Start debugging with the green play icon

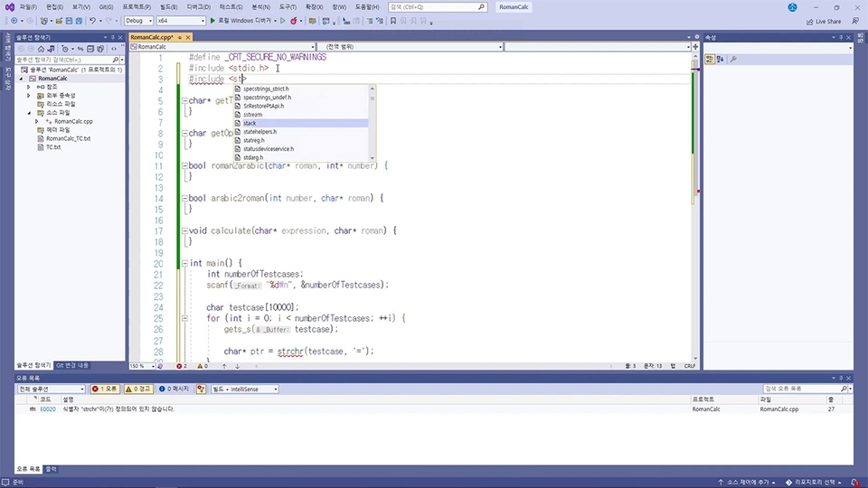212,21
